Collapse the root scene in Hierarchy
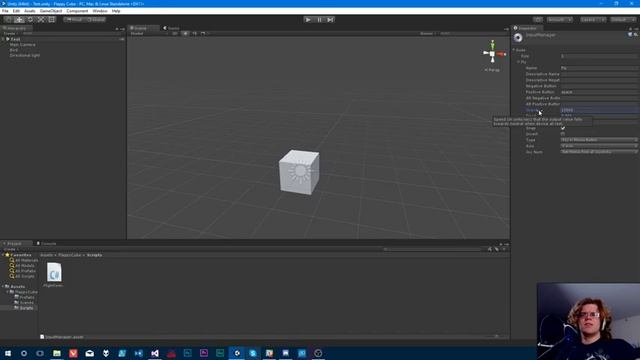The width and height of the screenshot is (640, 360). tap(4, 39)
